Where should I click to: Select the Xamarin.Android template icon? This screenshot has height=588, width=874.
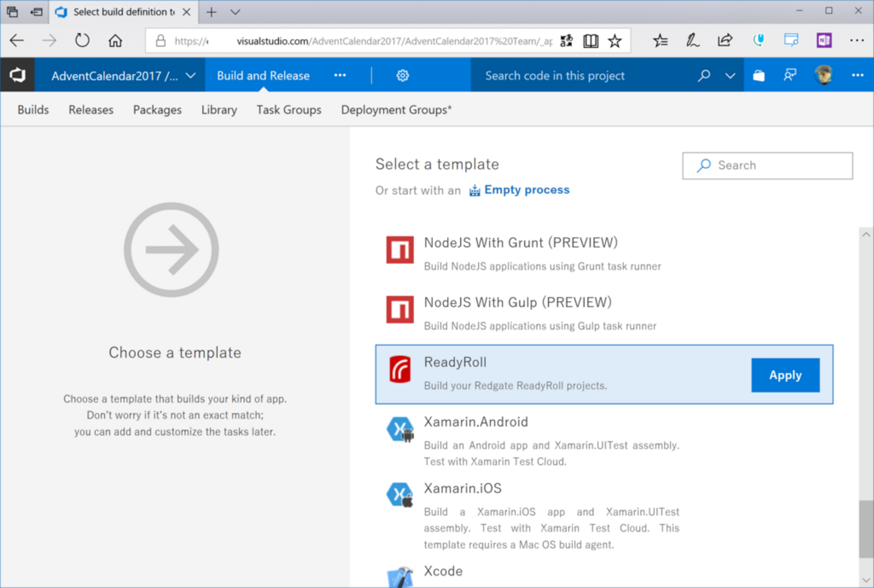[x=400, y=430]
